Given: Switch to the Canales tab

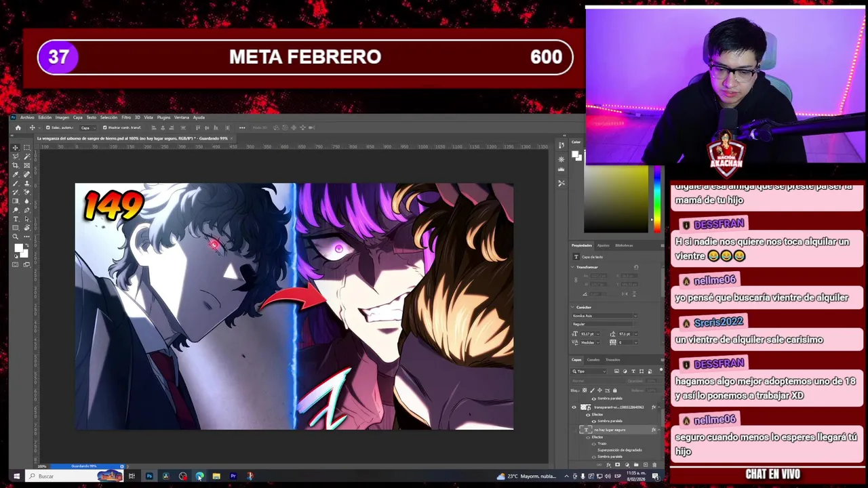Looking at the screenshot, I should coord(593,360).
